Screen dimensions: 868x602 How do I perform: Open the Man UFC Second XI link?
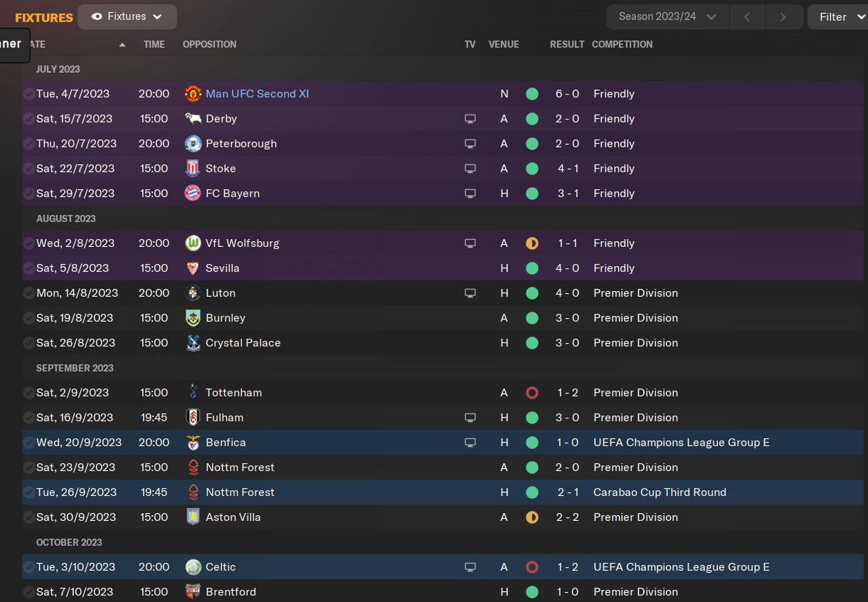tap(257, 94)
